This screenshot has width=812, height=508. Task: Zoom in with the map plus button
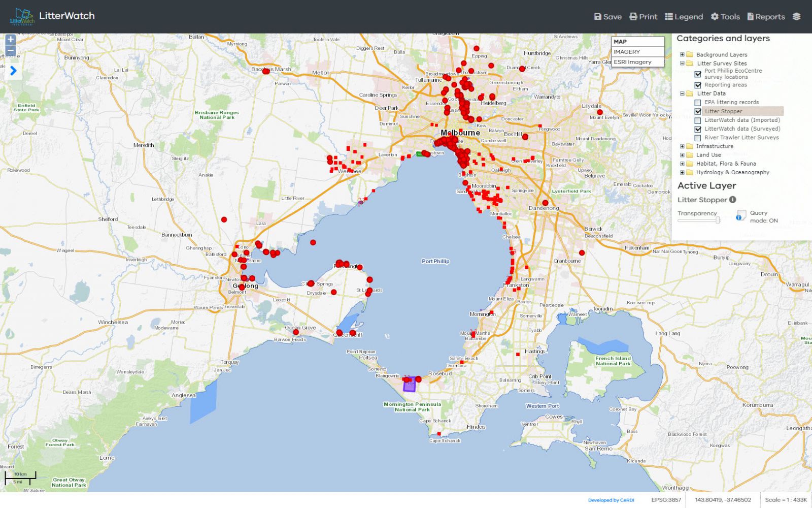click(11, 40)
